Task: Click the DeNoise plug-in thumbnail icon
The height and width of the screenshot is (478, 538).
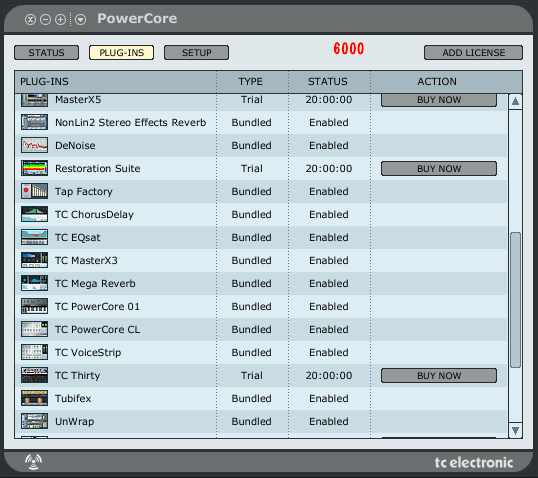Action: [34, 145]
